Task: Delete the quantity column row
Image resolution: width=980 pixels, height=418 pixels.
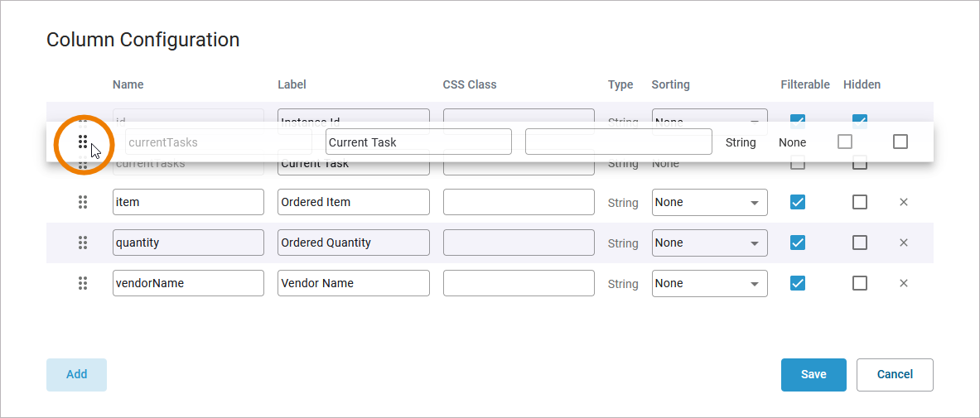Action: pyautogui.click(x=904, y=243)
